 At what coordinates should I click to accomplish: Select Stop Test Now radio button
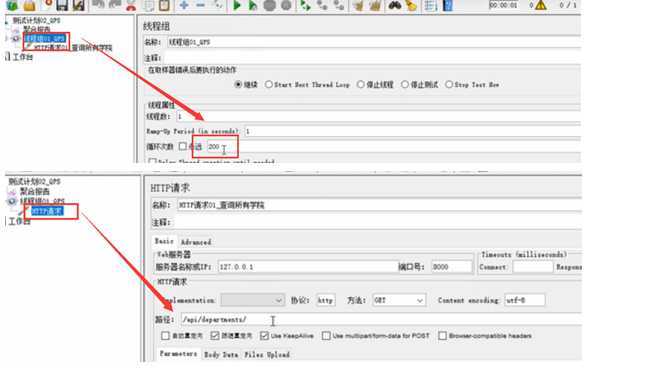(x=449, y=84)
